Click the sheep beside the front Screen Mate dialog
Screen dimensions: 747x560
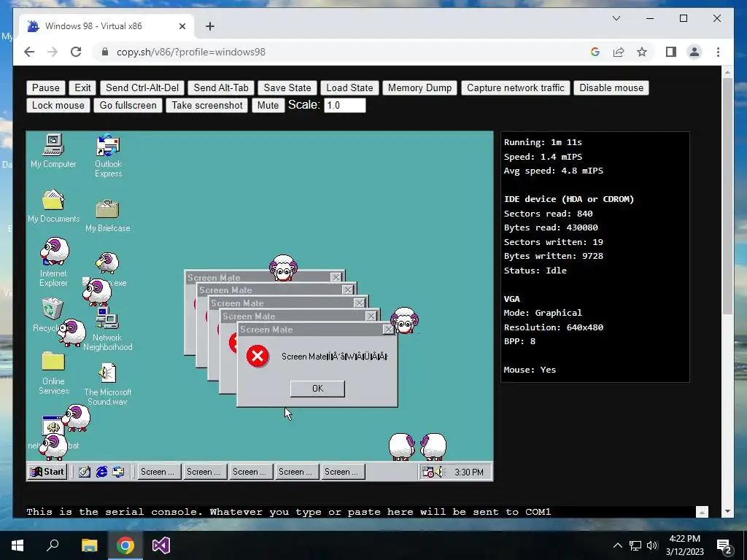pyautogui.click(x=404, y=320)
